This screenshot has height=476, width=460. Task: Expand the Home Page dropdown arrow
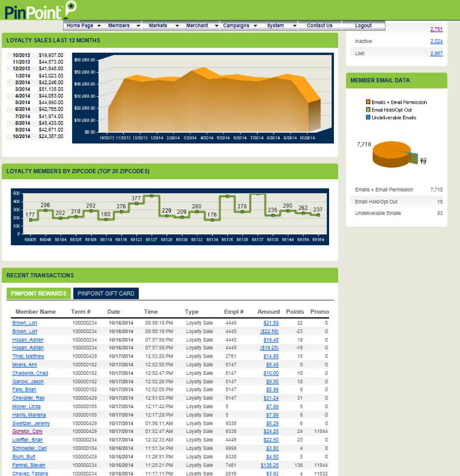(99, 26)
